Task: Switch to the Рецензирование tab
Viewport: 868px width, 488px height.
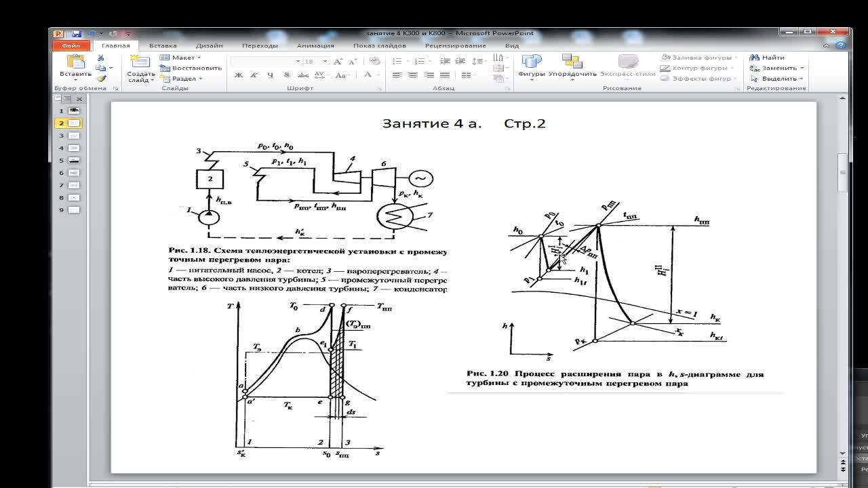Action: coord(456,45)
